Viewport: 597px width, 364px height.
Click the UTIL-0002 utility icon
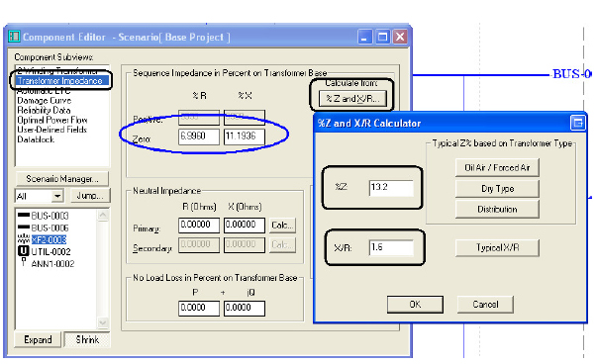pos(24,251)
